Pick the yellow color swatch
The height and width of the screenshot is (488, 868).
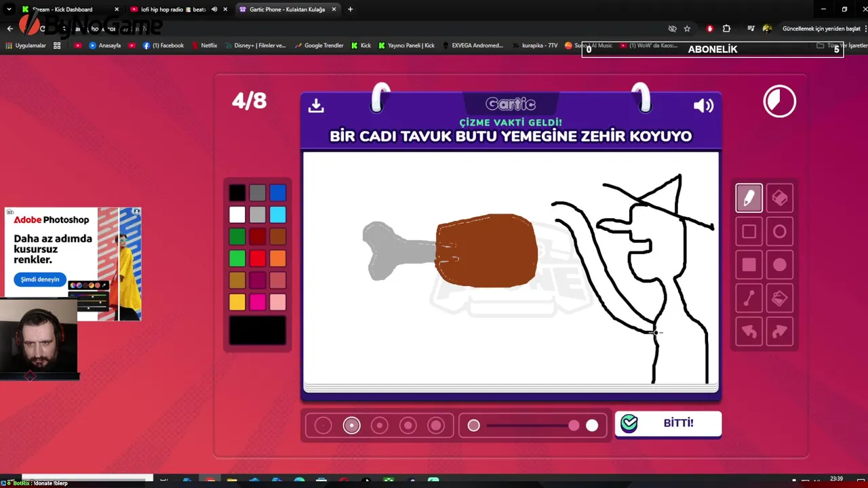pos(237,302)
